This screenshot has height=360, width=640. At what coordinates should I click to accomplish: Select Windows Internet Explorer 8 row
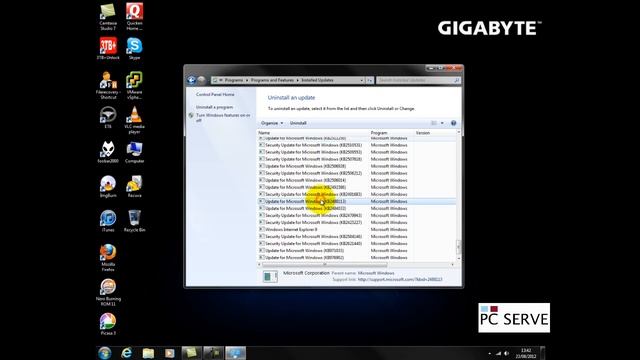tap(357, 229)
